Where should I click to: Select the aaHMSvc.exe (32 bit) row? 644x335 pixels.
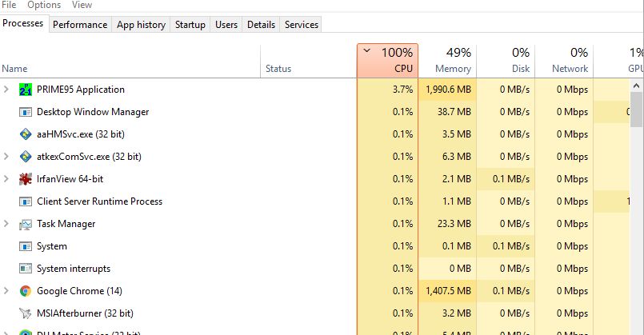click(314, 134)
